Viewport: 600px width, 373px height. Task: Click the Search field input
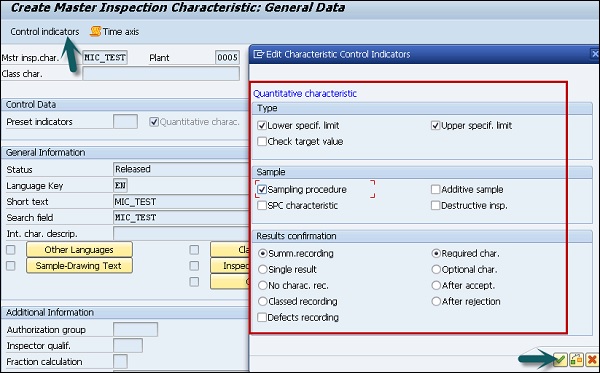(181, 218)
